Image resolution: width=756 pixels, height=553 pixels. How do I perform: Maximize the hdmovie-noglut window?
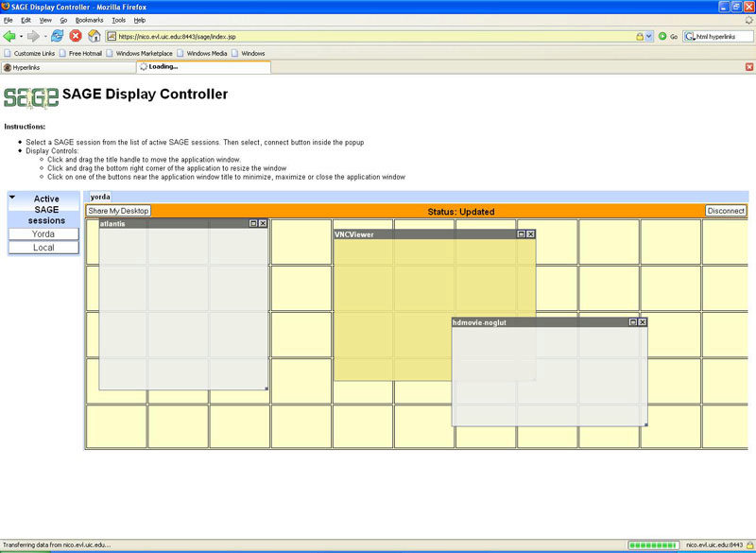633,322
